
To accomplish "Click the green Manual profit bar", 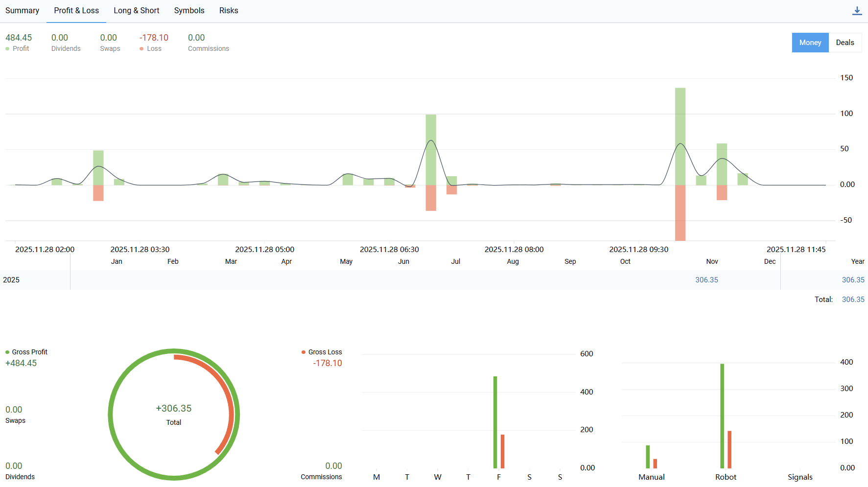I will [x=648, y=457].
